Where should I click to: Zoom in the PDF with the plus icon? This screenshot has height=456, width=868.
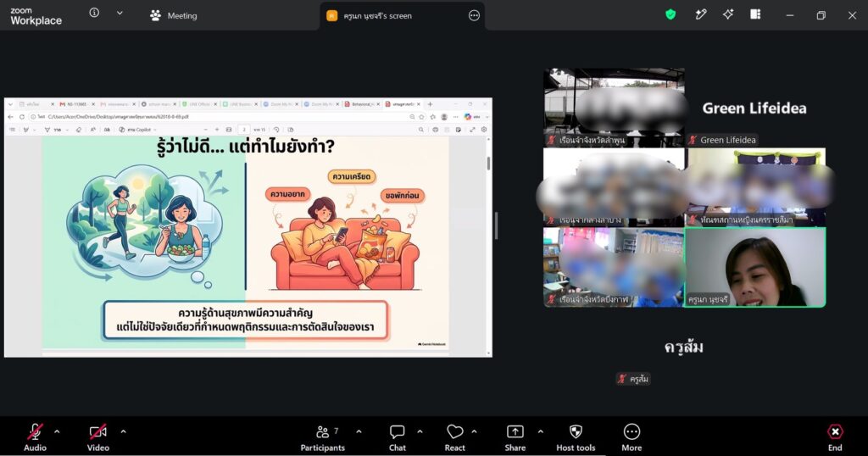point(217,130)
